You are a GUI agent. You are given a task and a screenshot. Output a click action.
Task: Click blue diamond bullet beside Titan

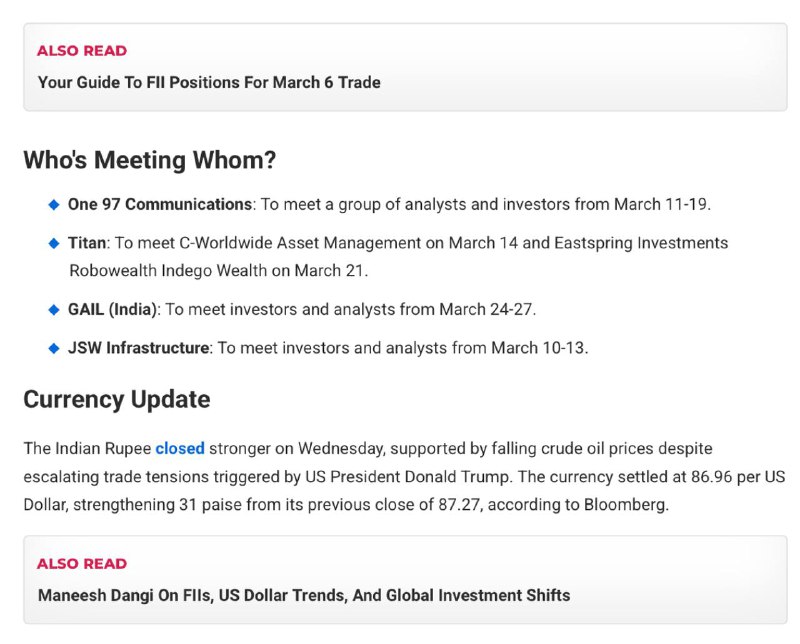[x=54, y=243]
